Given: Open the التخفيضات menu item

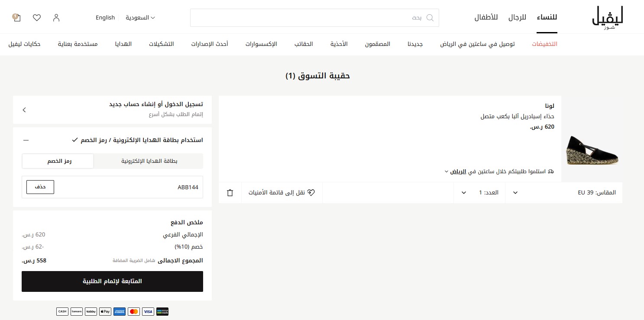Looking at the screenshot, I should point(544,44).
